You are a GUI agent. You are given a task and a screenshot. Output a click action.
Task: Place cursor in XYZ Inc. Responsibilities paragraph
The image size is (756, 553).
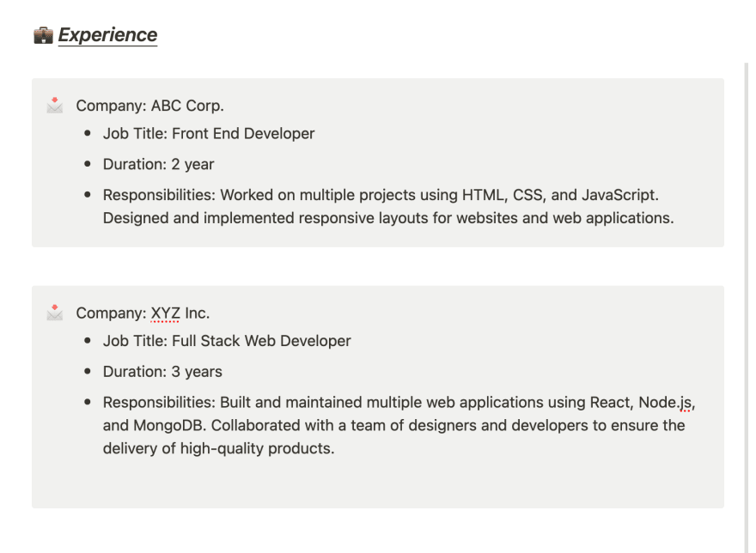pyautogui.click(x=399, y=425)
